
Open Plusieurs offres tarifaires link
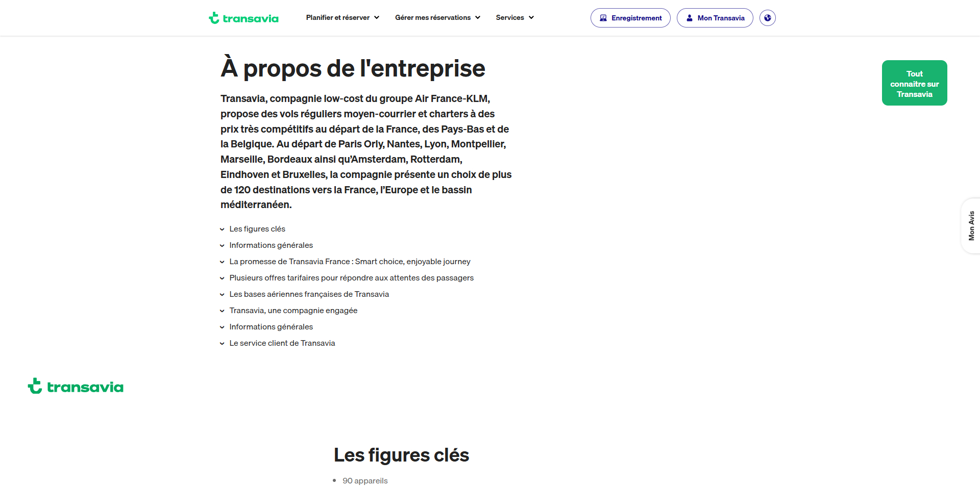click(351, 278)
